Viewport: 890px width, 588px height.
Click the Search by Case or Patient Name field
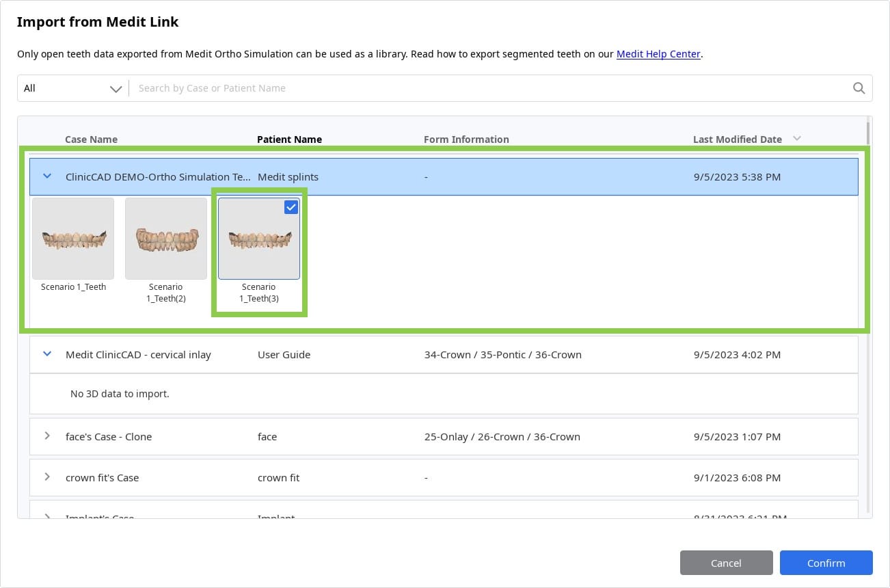492,88
